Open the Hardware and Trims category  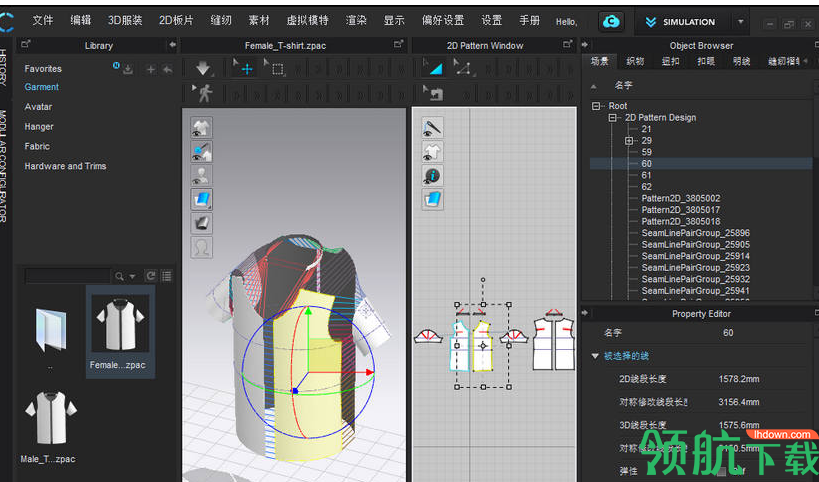point(65,166)
